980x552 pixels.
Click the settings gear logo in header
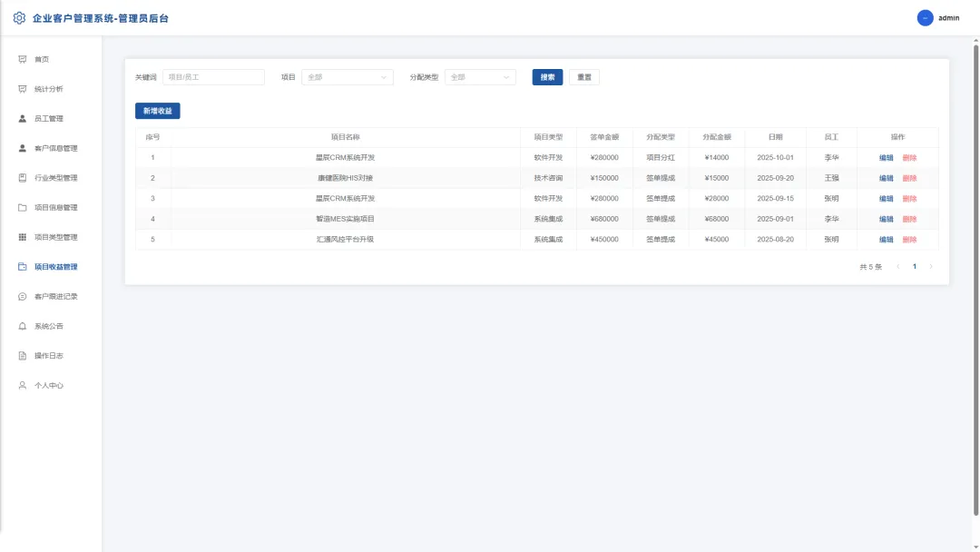coord(19,18)
